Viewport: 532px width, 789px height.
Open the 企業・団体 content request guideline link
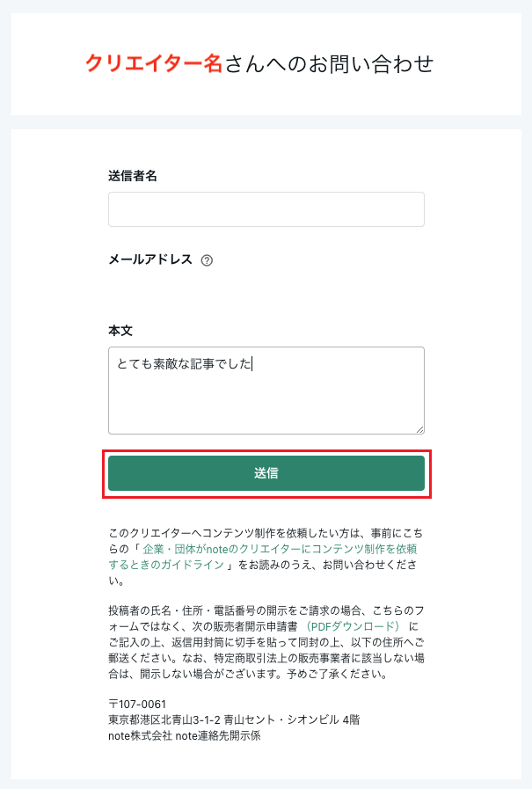264,549
